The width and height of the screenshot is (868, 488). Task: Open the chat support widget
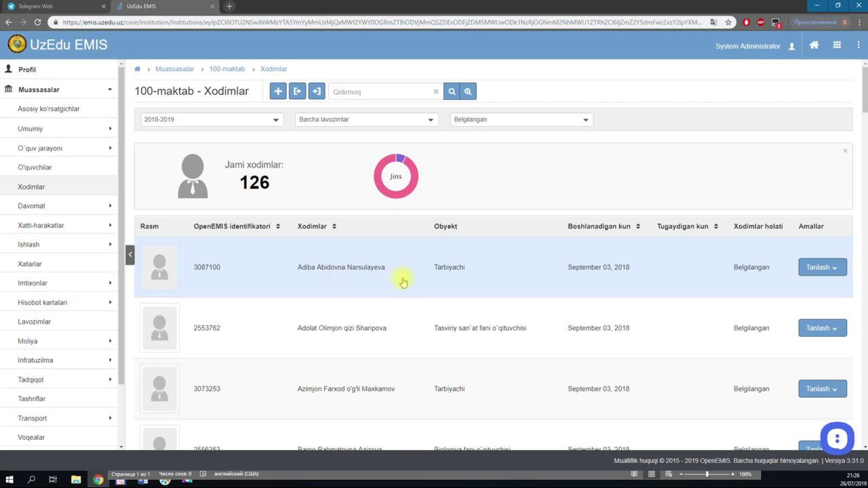(x=837, y=439)
